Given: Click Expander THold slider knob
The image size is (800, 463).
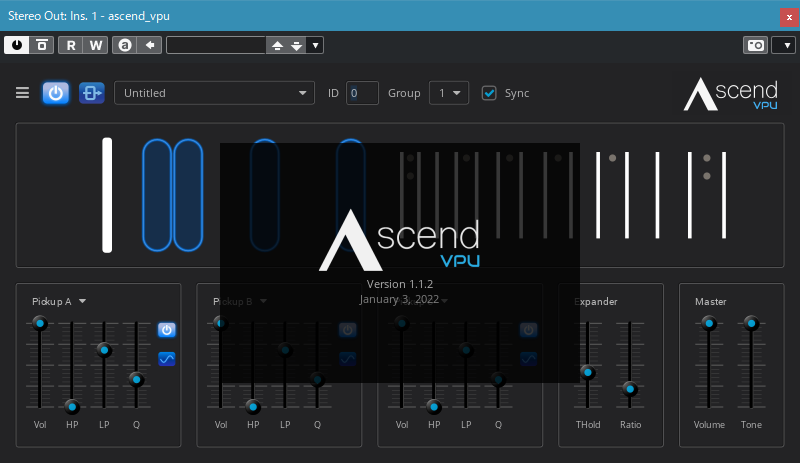Looking at the screenshot, I should pos(588,373).
